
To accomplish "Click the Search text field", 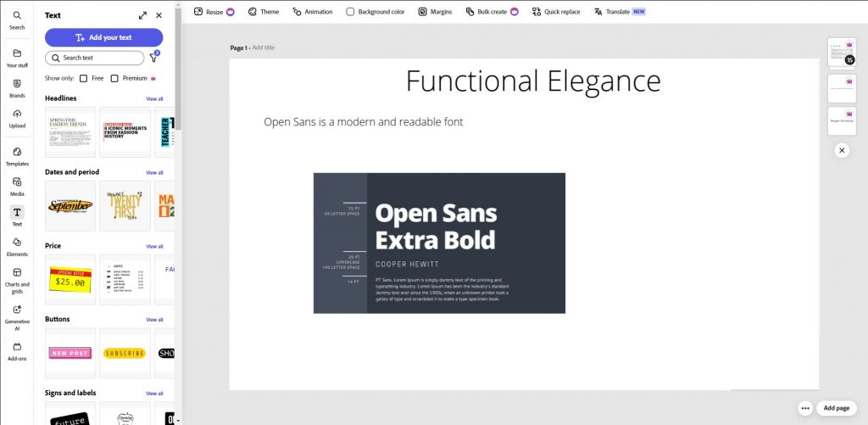I will click(95, 58).
